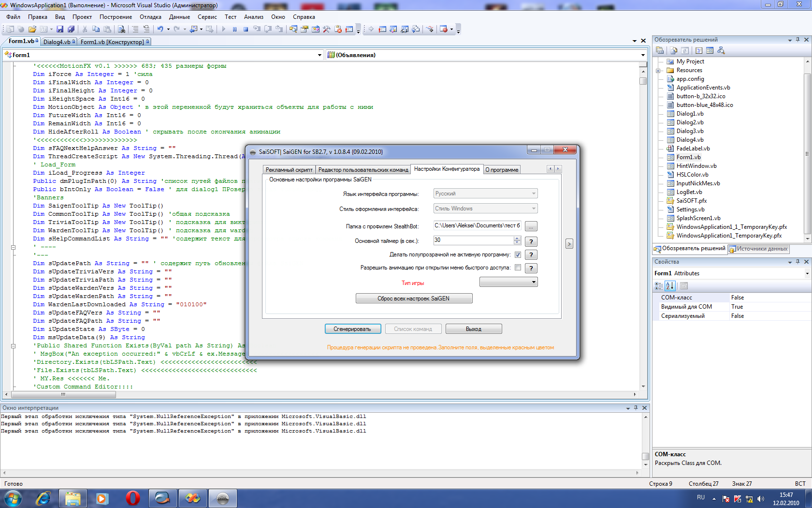Switch to Источники данных panel tab
812x508 pixels.
tap(758, 249)
